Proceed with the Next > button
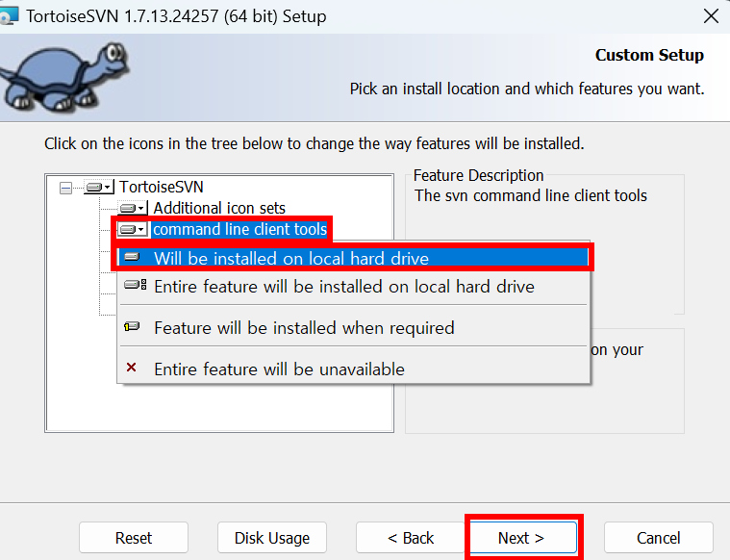This screenshot has height=560, width=730. 521,538
